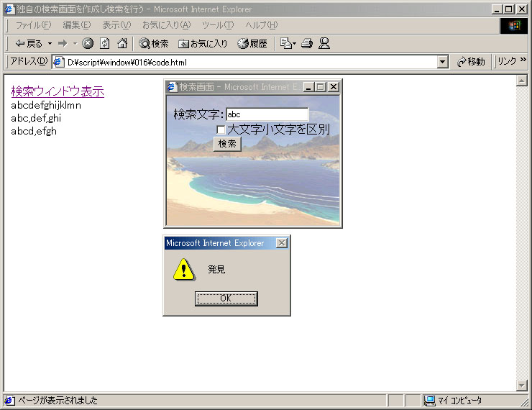Screen dimensions: 532x410
Task: Open the 表示(V) menu
Action: (116, 24)
